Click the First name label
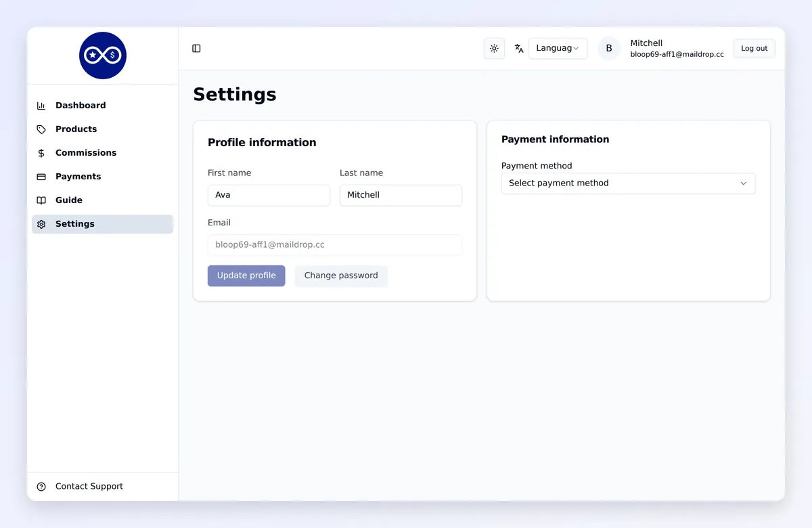 pyautogui.click(x=229, y=173)
